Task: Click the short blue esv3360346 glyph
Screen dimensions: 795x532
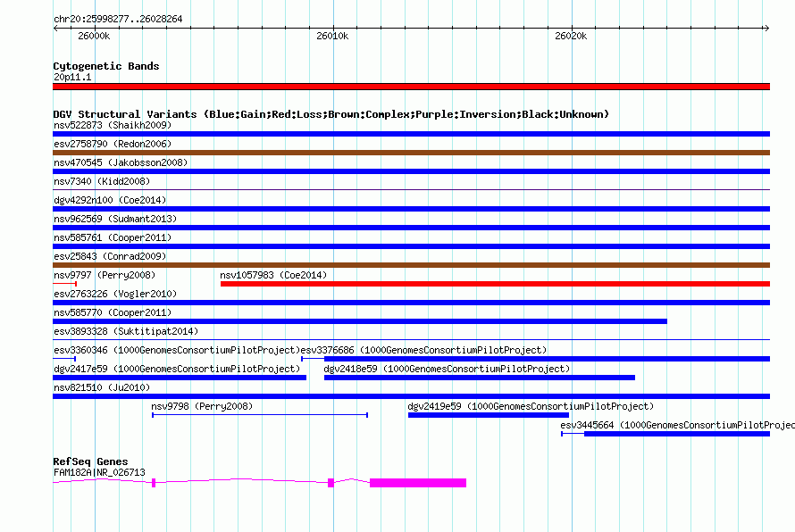Action: (x=64, y=359)
